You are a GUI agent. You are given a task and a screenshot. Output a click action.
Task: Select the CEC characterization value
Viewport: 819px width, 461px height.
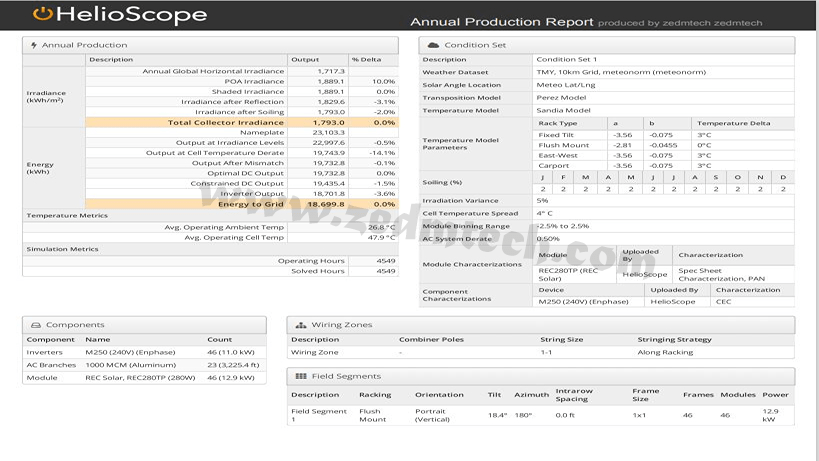(723, 302)
